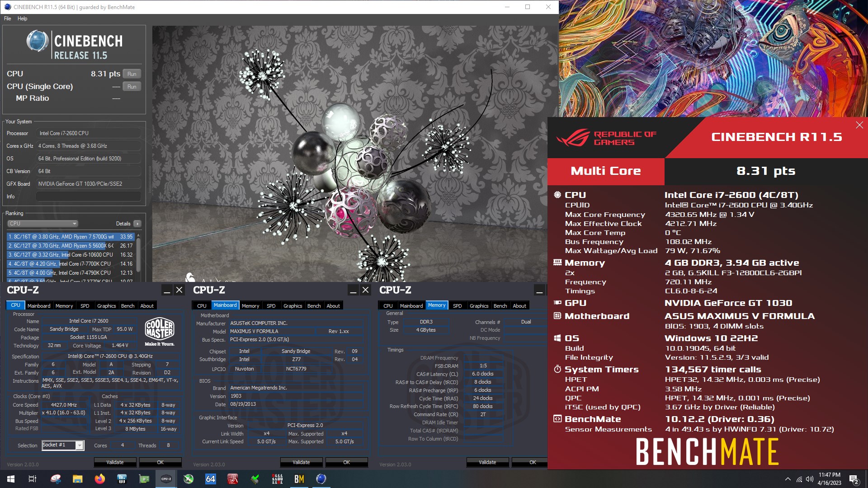Open the Help menu in Cinebench
This screenshot has height=488, width=868.
[x=22, y=19]
